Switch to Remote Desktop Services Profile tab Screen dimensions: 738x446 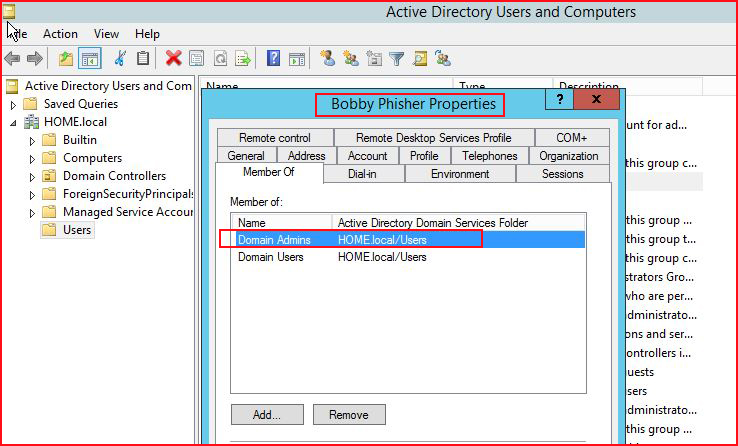(433, 138)
